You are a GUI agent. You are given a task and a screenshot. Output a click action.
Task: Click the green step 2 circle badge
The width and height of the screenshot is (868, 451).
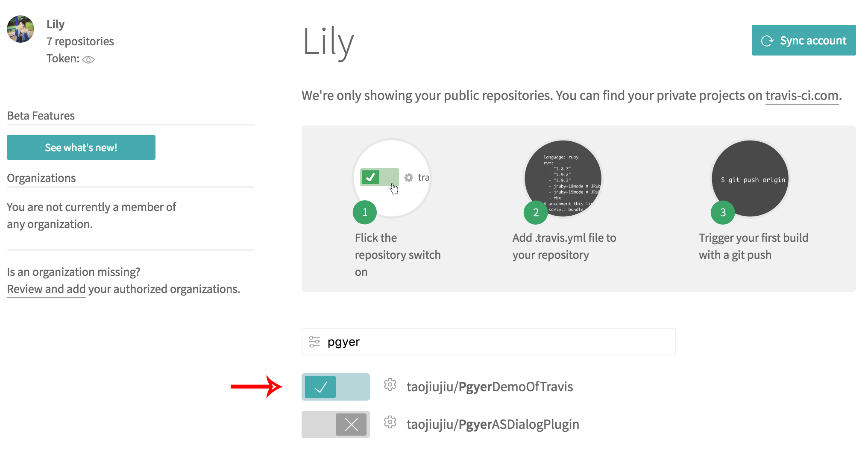(536, 212)
